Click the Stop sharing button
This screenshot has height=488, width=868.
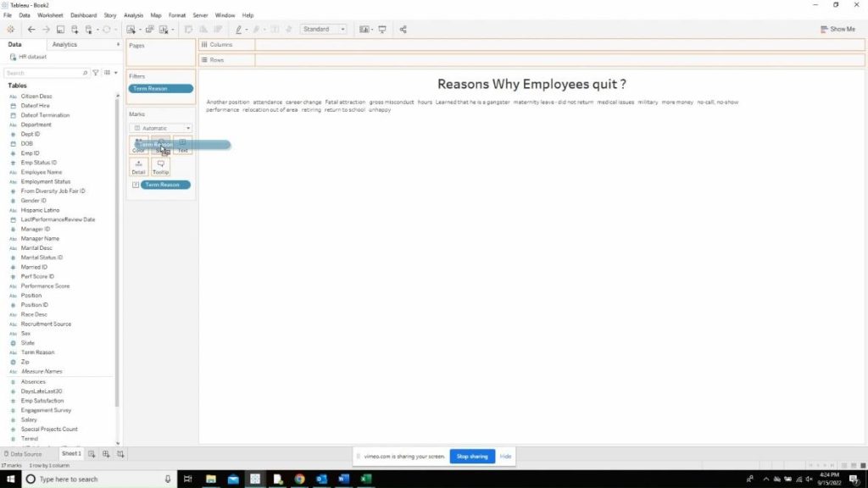click(x=471, y=456)
